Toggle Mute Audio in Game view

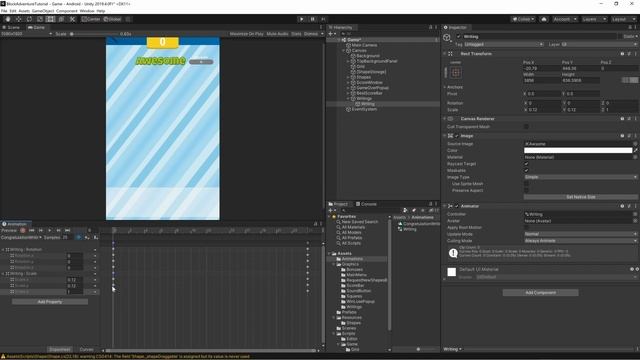point(278,34)
